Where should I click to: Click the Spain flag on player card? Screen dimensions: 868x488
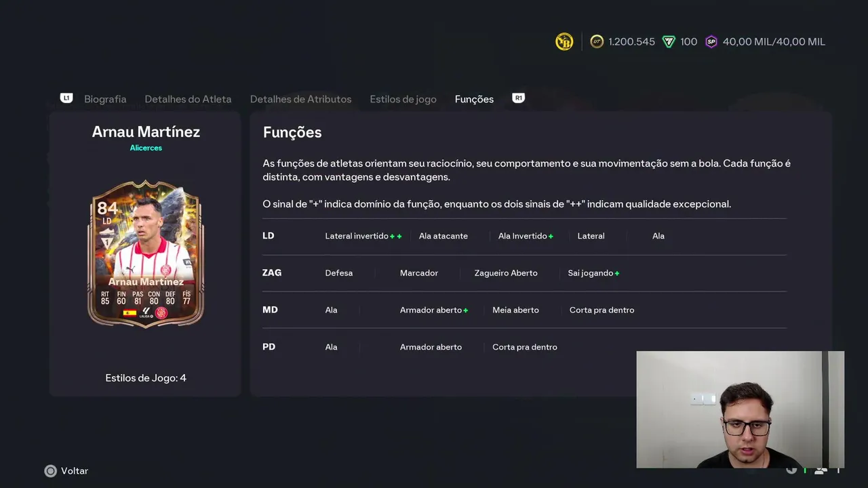click(129, 313)
